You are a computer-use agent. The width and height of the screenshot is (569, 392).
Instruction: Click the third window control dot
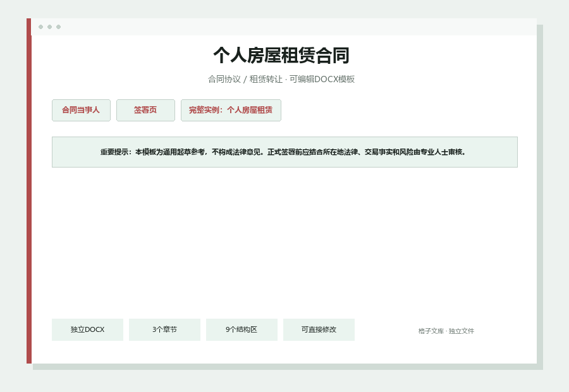(58, 27)
